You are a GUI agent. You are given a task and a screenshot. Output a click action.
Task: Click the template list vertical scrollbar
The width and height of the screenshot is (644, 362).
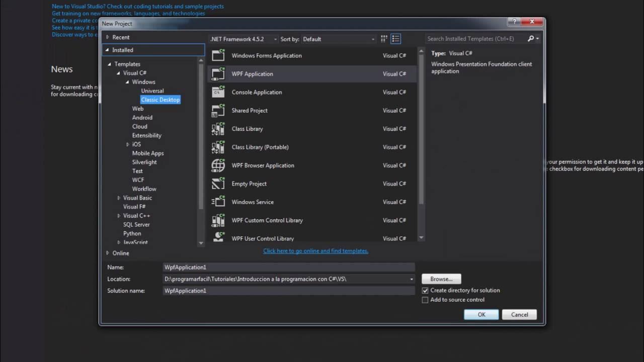[x=421, y=129]
